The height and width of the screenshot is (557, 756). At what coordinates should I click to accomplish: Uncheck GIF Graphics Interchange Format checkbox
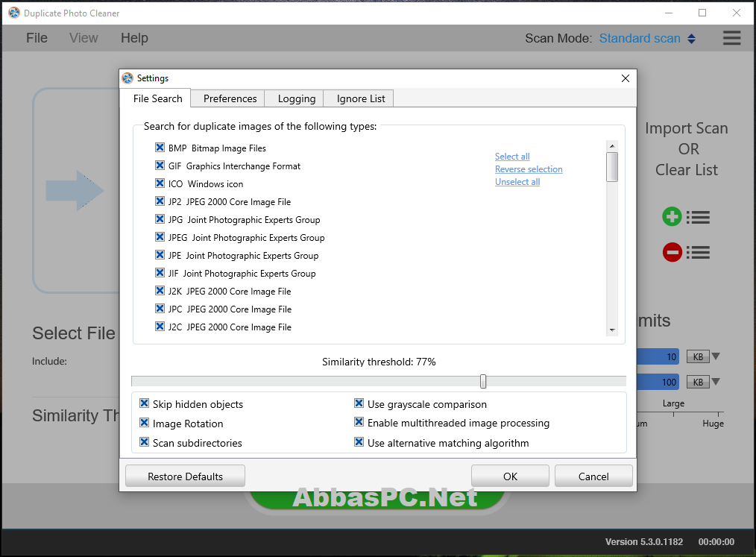tap(160, 166)
